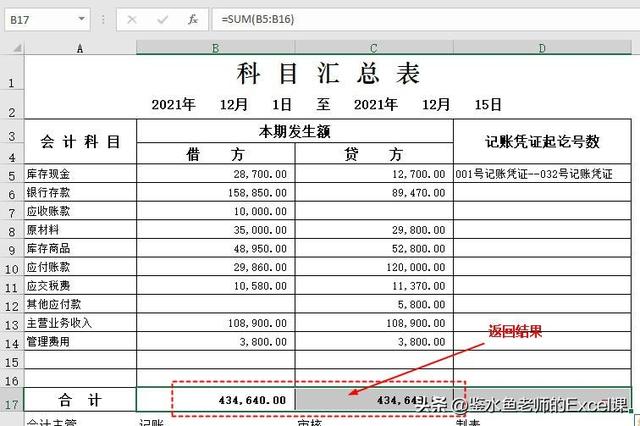Select cell 应收账款
Image resolution: width=640 pixels, height=426 pixels.
click(80, 211)
